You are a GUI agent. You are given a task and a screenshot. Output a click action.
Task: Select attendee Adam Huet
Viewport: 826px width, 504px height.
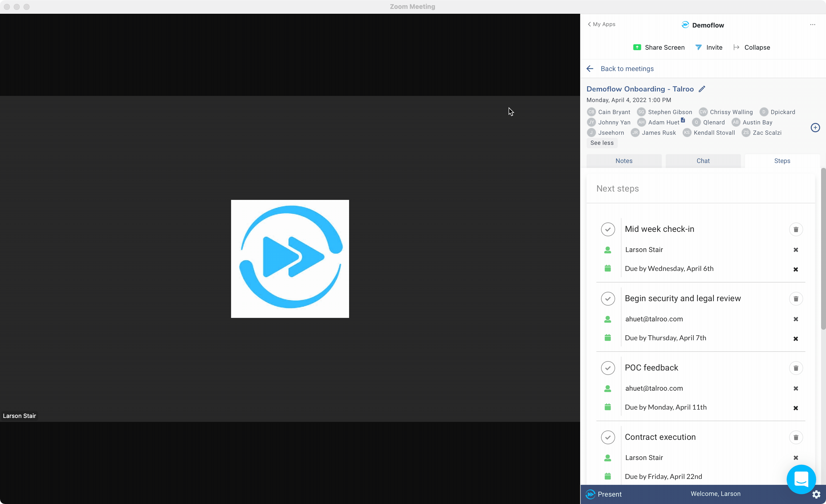point(658,122)
